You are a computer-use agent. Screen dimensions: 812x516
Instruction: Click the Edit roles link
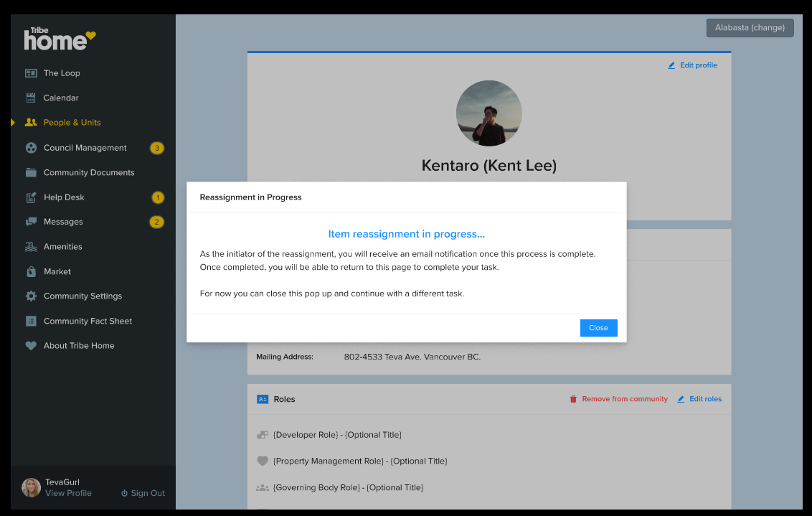pyautogui.click(x=705, y=399)
